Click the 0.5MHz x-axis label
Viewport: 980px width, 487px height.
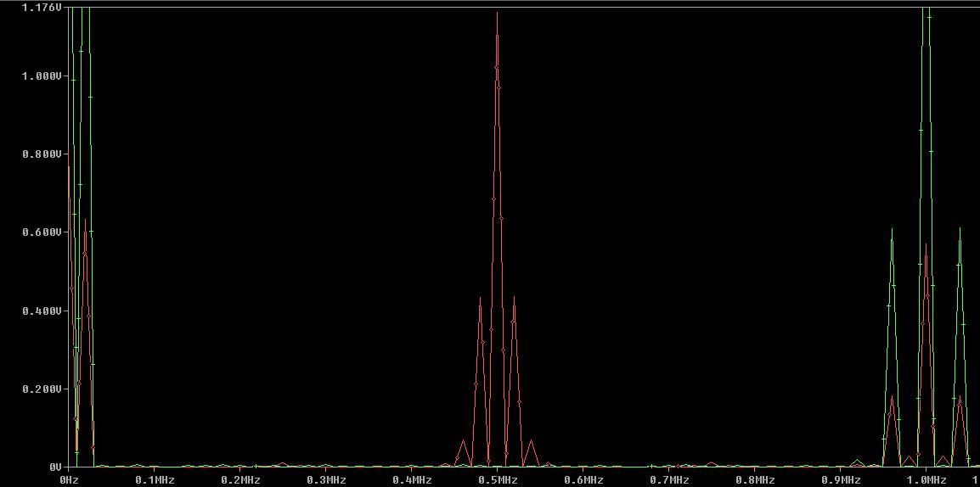click(497, 479)
